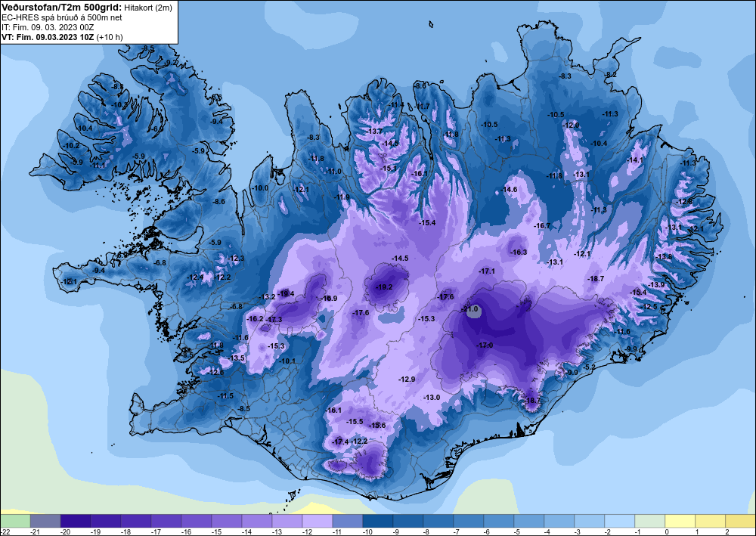Click legend swatch between -20 and -19
The width and height of the screenshot is (756, 536).
click(x=76, y=521)
